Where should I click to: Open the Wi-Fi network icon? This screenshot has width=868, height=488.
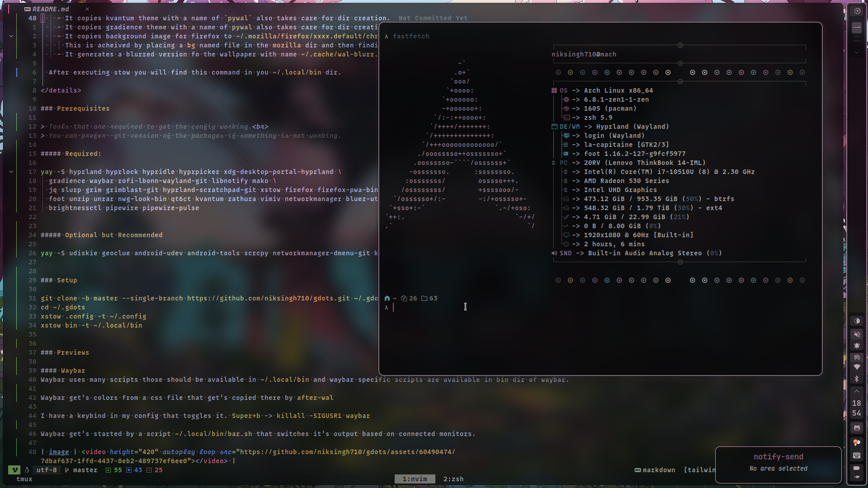(x=857, y=367)
